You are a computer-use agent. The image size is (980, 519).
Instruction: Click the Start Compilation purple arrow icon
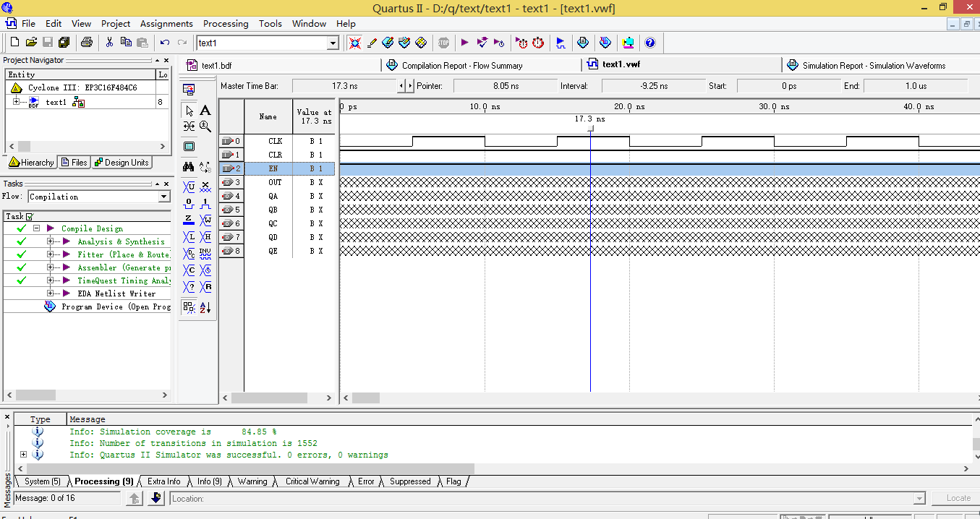[x=464, y=43]
